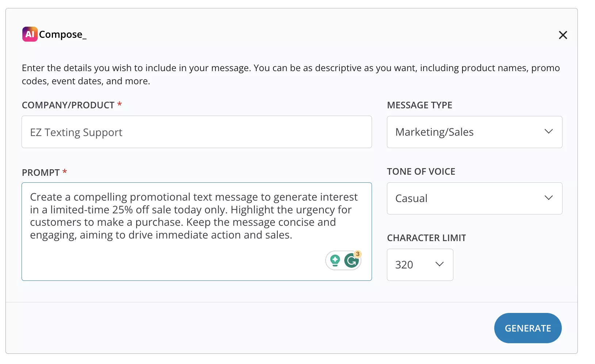Open the Character Limit 320 dropdown
Image resolution: width=595 pixels, height=364 pixels.
pos(420,265)
